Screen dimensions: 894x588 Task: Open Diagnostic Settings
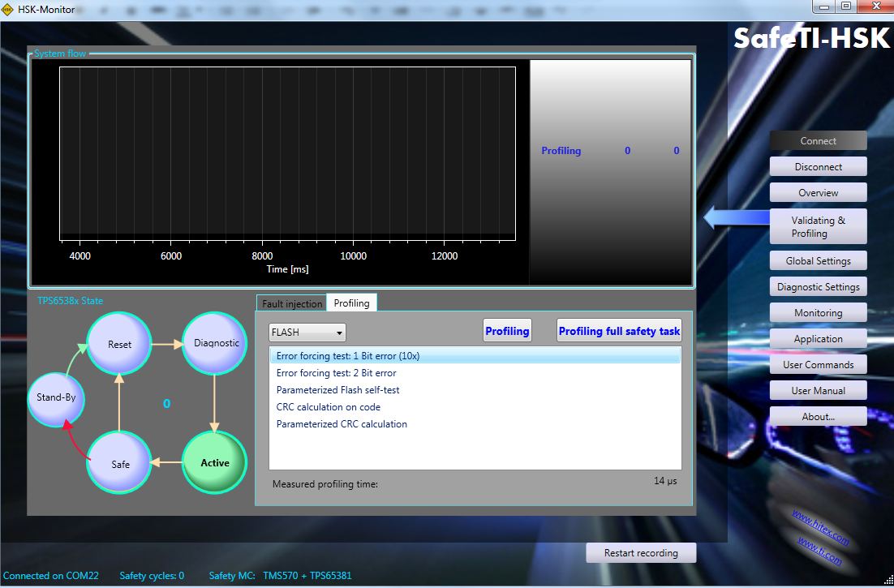tap(819, 286)
